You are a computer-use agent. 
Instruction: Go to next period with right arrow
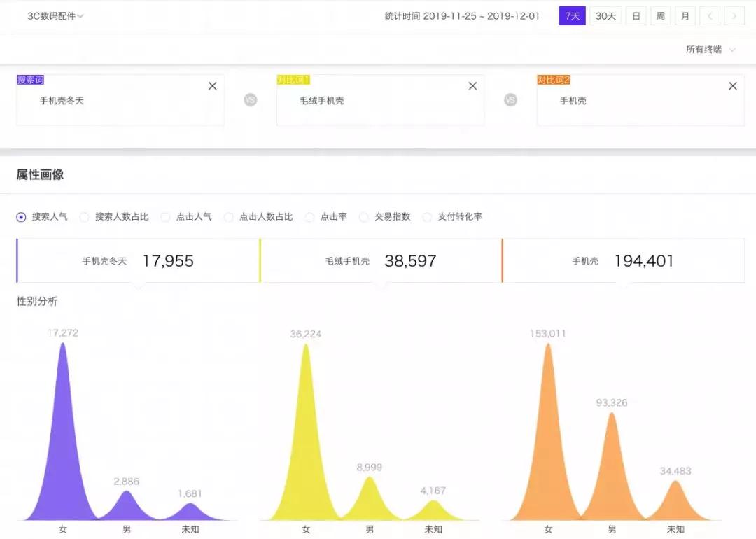pos(734,16)
